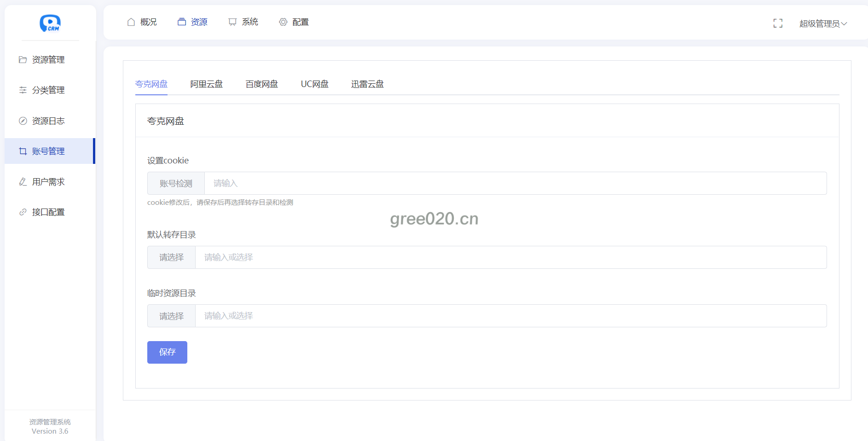Open 请选择 for 临时资源目录
Image resolution: width=868 pixels, height=441 pixels.
point(171,316)
